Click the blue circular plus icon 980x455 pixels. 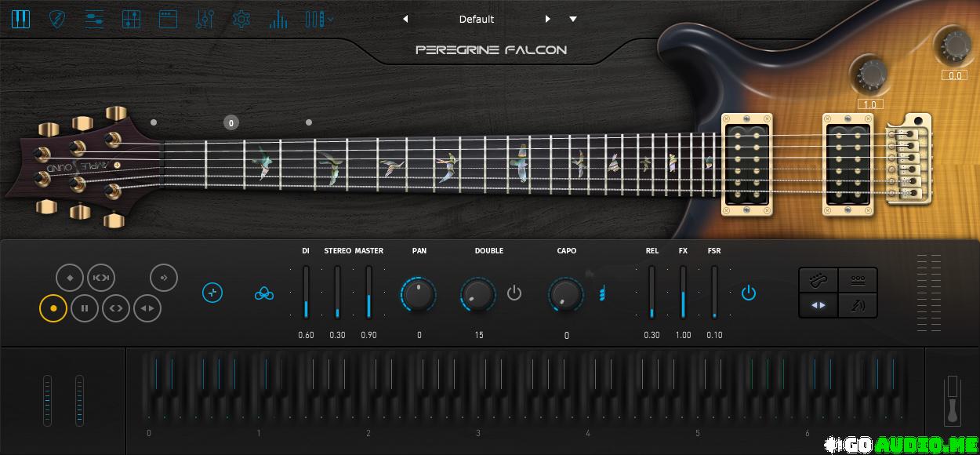pos(212,293)
